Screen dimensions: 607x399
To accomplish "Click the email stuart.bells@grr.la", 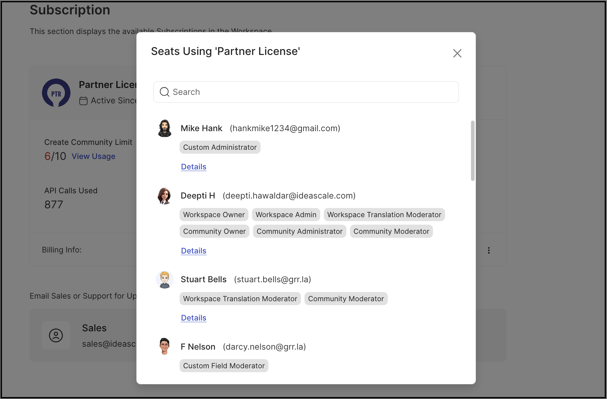I will coord(273,279).
